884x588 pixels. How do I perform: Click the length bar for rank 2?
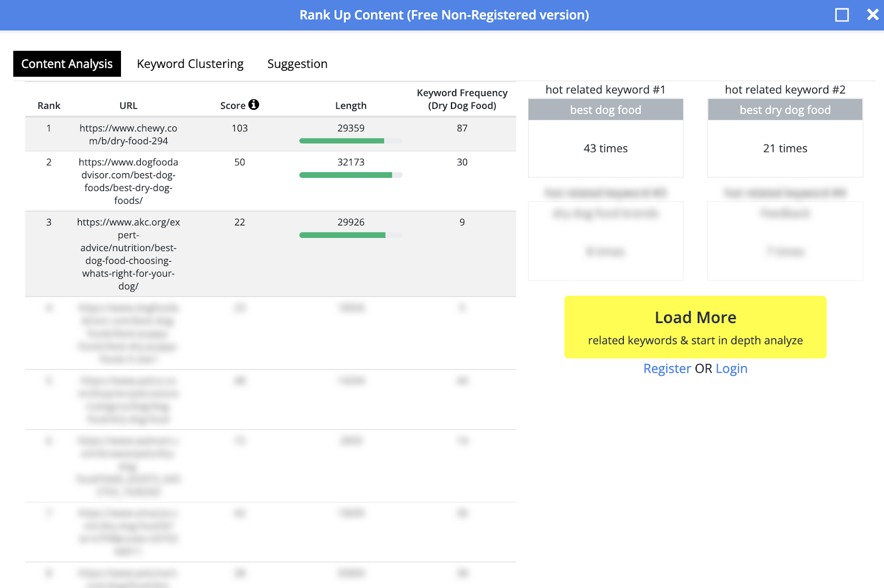350,176
